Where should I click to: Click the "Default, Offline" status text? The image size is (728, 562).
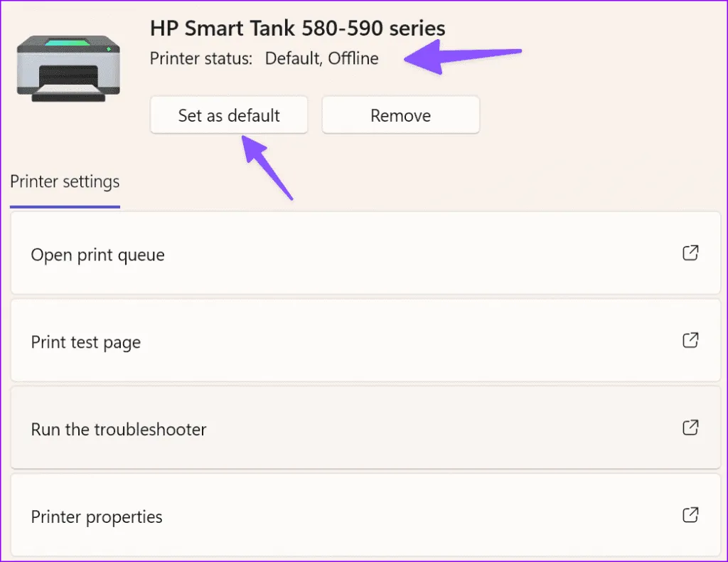[321, 58]
